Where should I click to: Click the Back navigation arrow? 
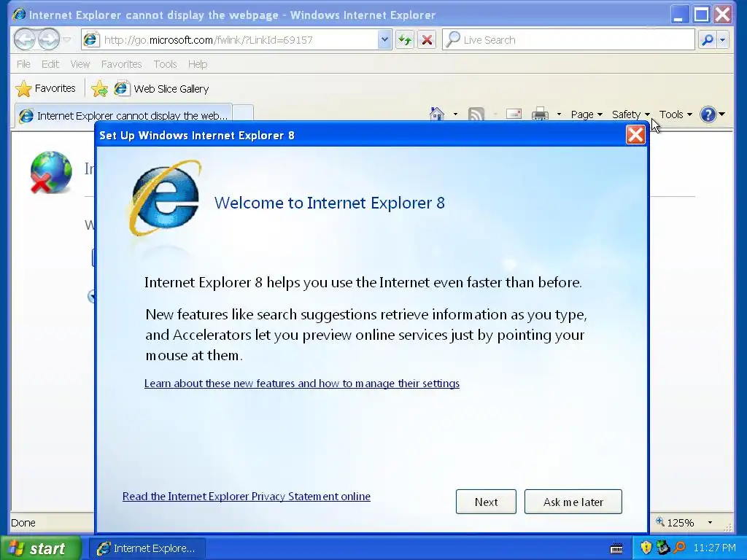24,39
